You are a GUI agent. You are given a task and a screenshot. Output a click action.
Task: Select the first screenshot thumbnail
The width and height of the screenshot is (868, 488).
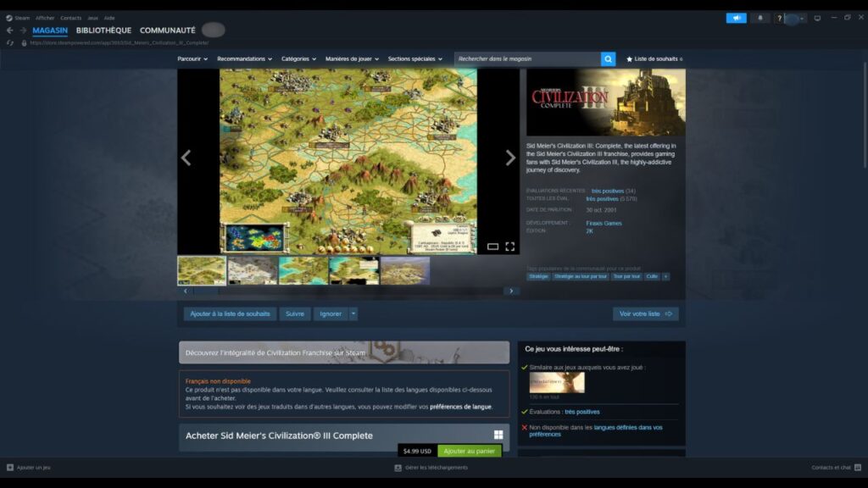[202, 270]
